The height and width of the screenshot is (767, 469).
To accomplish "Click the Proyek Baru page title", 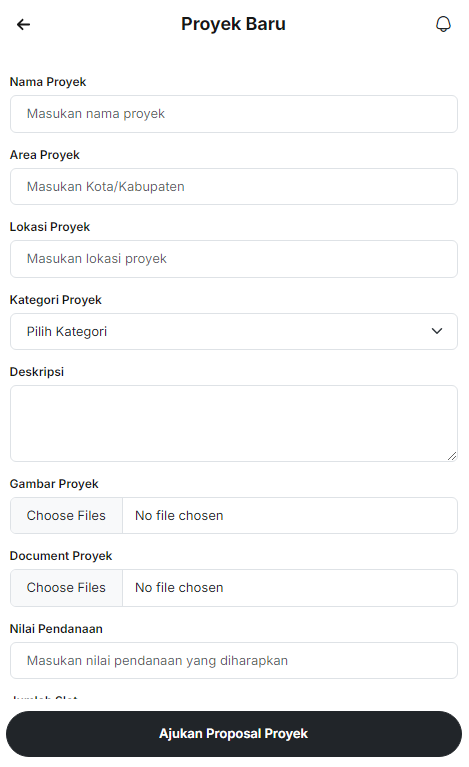I will [x=233, y=24].
